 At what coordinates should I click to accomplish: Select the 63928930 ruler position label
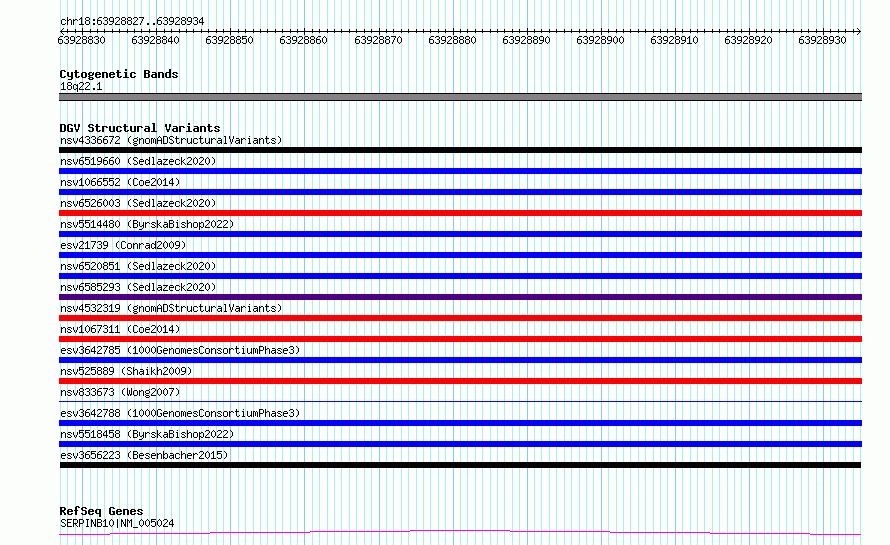pyautogui.click(x=822, y=40)
